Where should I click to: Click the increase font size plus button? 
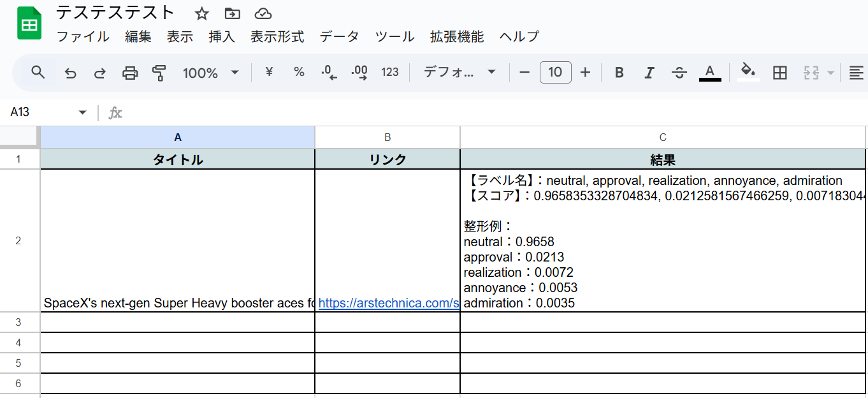click(x=586, y=73)
